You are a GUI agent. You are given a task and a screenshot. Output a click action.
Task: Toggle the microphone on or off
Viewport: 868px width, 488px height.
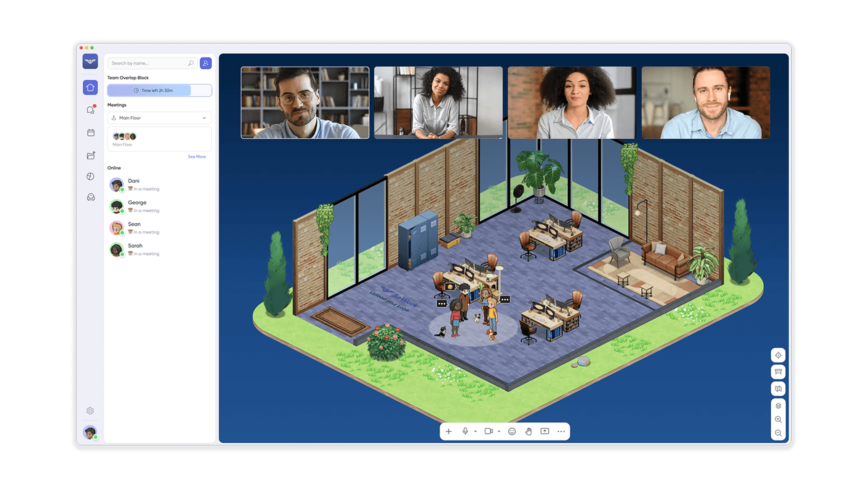(x=465, y=431)
